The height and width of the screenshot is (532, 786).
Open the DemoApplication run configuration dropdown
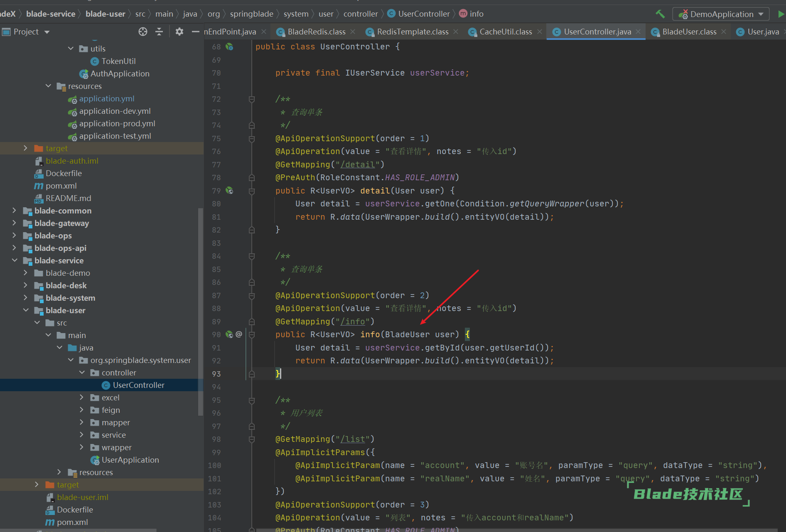(x=721, y=14)
